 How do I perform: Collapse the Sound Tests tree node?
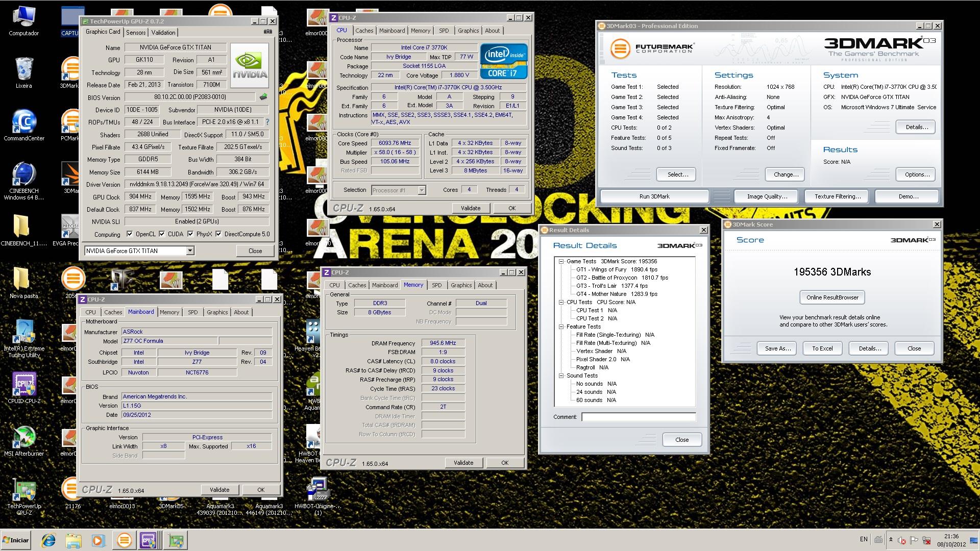coord(561,375)
